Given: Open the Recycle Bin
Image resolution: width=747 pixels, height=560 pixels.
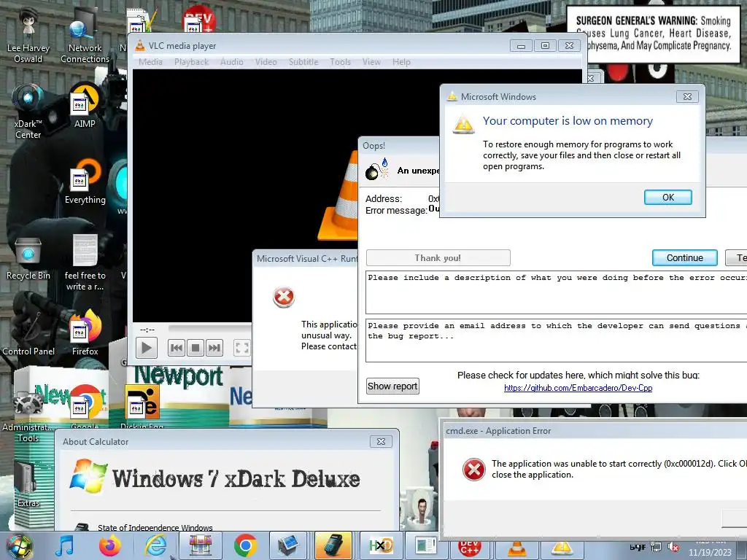Looking at the screenshot, I should (28, 259).
